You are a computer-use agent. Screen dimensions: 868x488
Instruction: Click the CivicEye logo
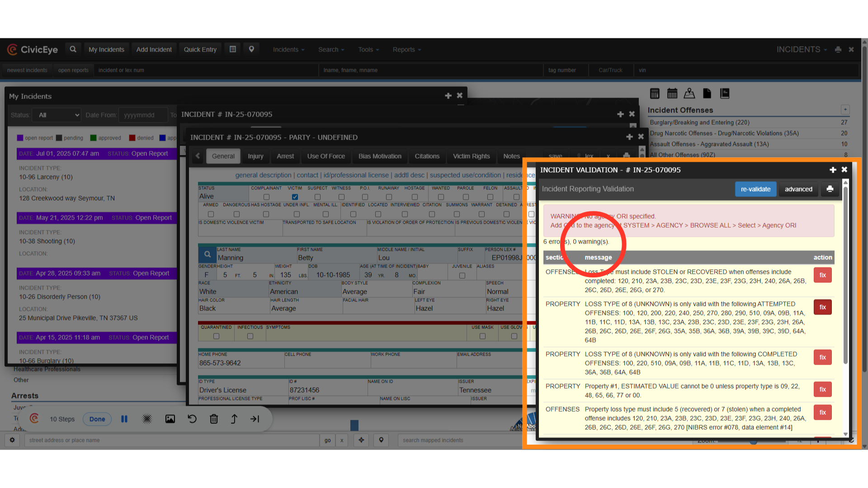coord(33,50)
